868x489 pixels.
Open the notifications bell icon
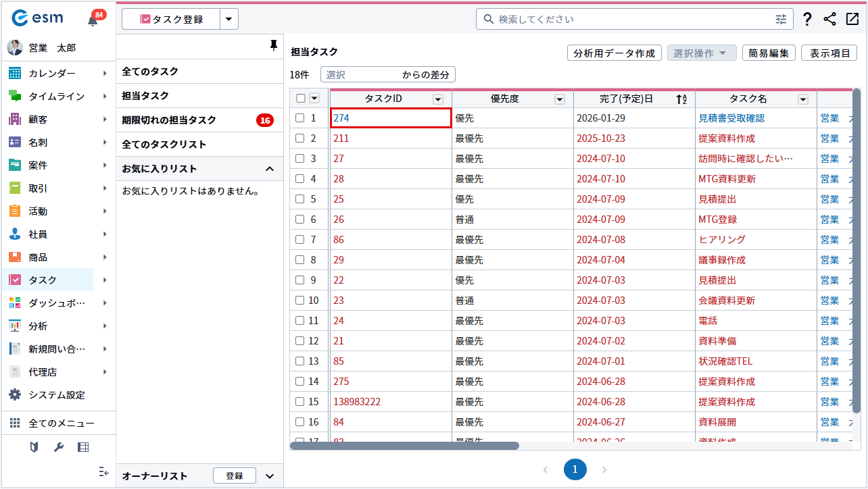click(93, 20)
